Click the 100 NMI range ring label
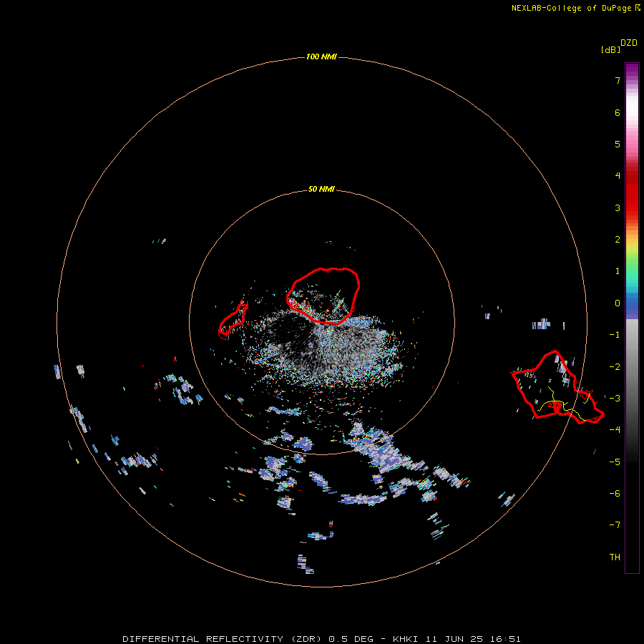Screen dimensions: 644x644 click(321, 57)
